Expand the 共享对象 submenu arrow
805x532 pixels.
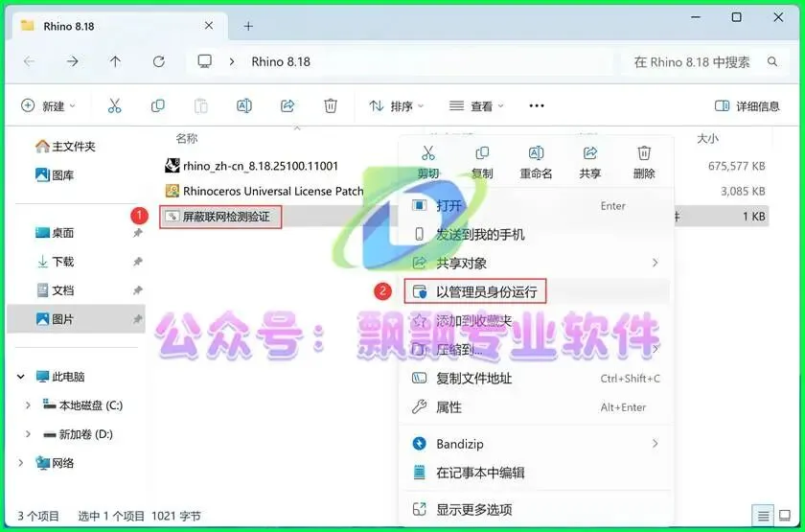tap(655, 263)
